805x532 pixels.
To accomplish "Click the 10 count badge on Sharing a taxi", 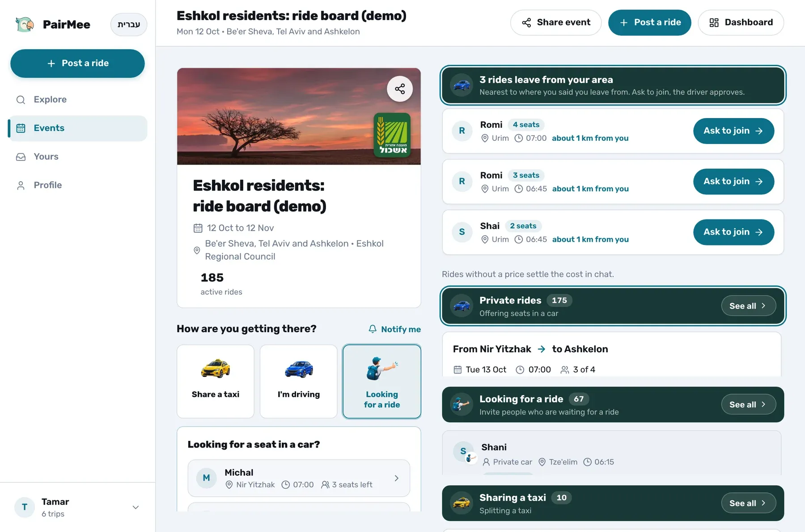I will point(562,498).
